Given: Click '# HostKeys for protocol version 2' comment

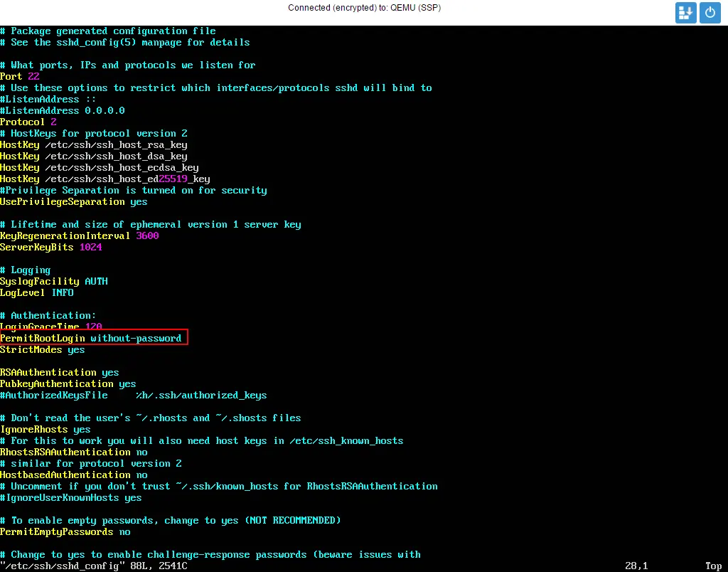Looking at the screenshot, I should 94,133.
